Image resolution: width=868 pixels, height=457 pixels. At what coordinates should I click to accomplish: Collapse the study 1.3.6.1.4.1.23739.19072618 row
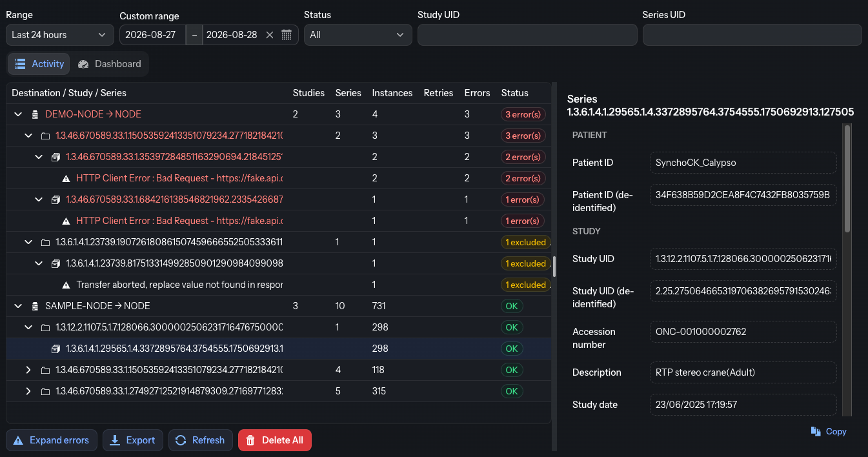(28, 242)
